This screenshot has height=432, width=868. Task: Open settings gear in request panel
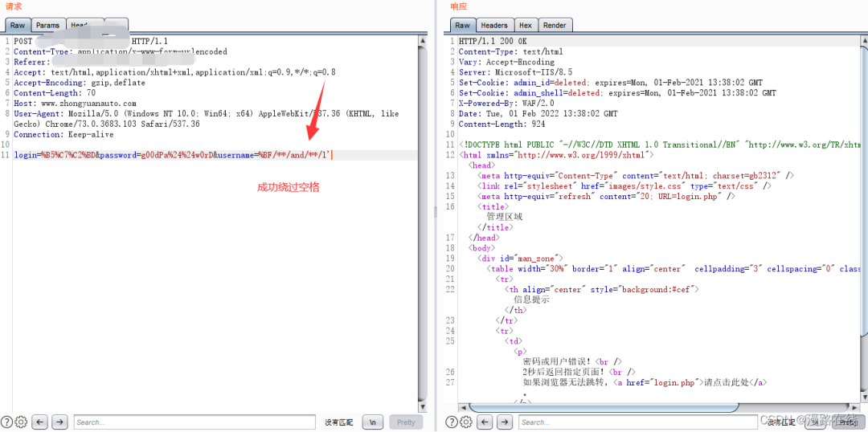point(21,422)
